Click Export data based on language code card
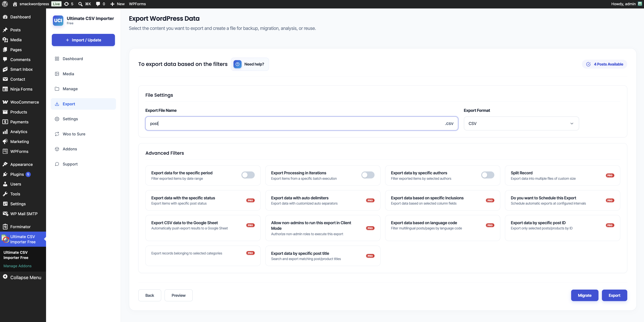Viewport: 644px width, 322px height. point(443,228)
